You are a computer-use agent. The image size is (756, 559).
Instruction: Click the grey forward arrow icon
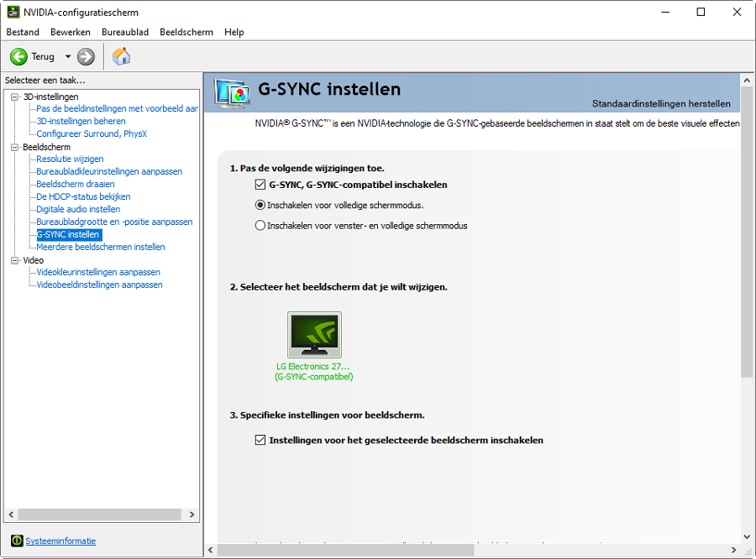(x=86, y=57)
